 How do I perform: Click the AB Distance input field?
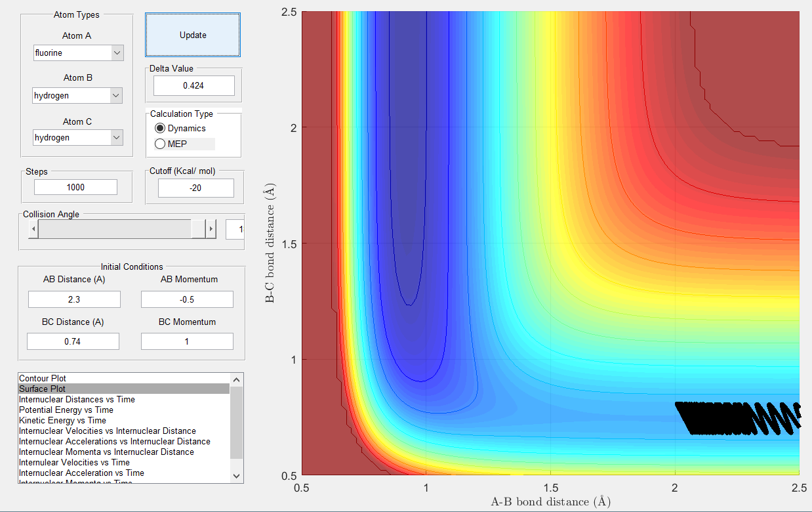74,299
